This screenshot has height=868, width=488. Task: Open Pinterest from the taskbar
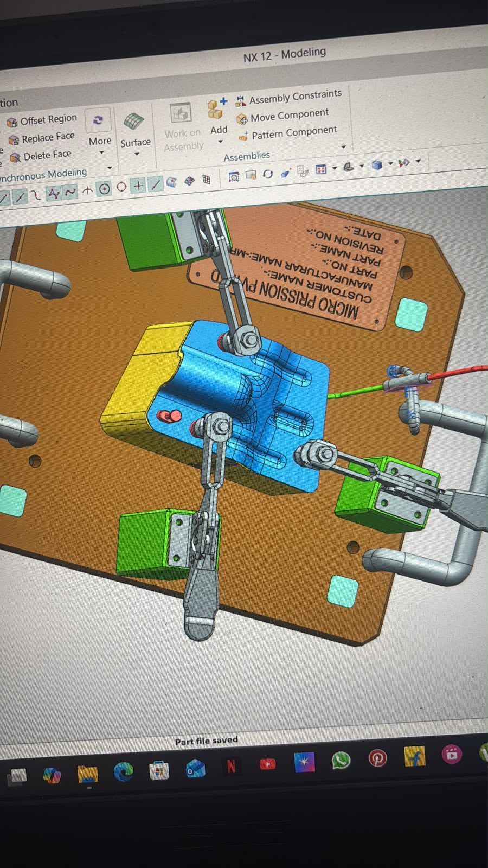pos(377,758)
